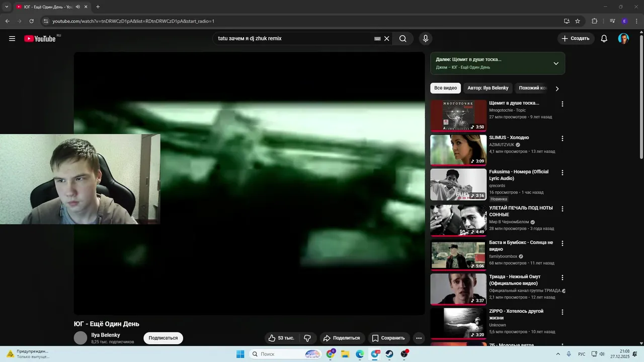This screenshot has height=362, width=644.
Task: Open the Щемит в душе тоска thumbnail
Action: click(458, 116)
